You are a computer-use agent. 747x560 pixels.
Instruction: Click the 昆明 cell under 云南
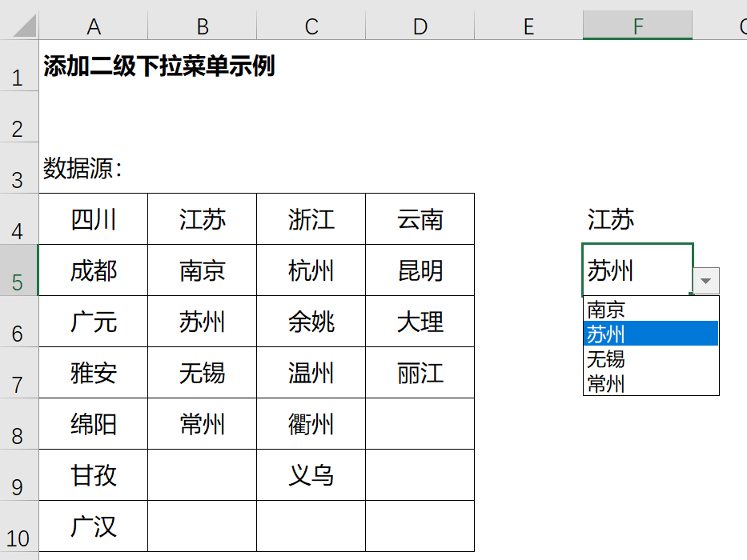pyautogui.click(x=420, y=270)
